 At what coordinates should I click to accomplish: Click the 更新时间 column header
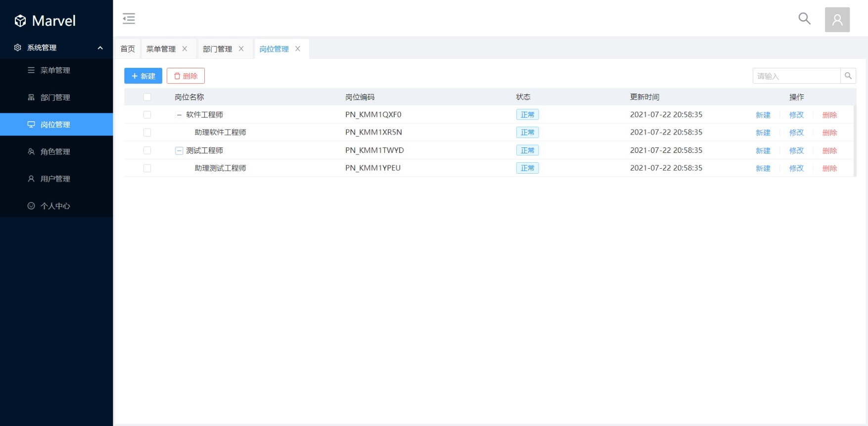pyautogui.click(x=644, y=97)
